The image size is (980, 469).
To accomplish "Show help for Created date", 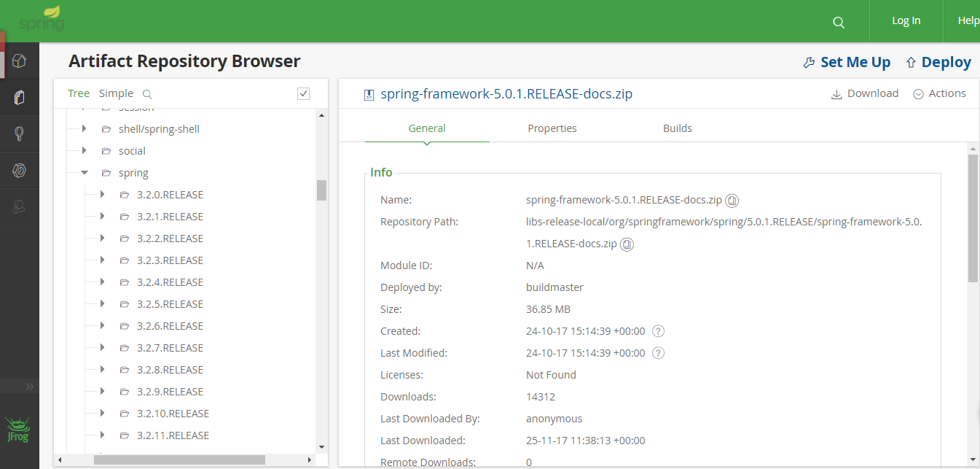I will click(658, 331).
